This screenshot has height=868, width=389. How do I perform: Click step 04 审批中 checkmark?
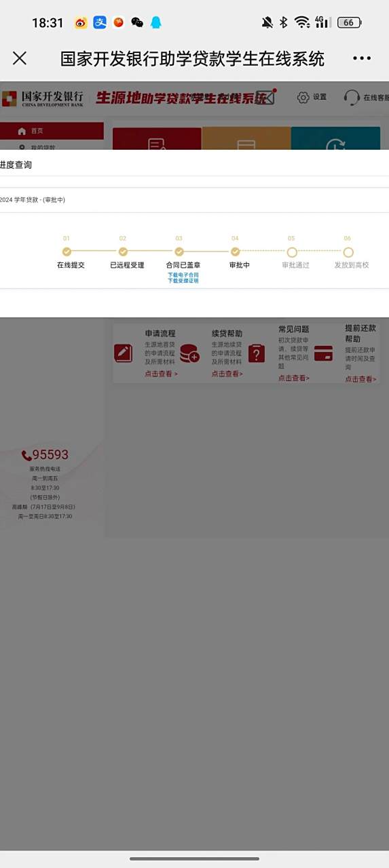click(x=236, y=252)
